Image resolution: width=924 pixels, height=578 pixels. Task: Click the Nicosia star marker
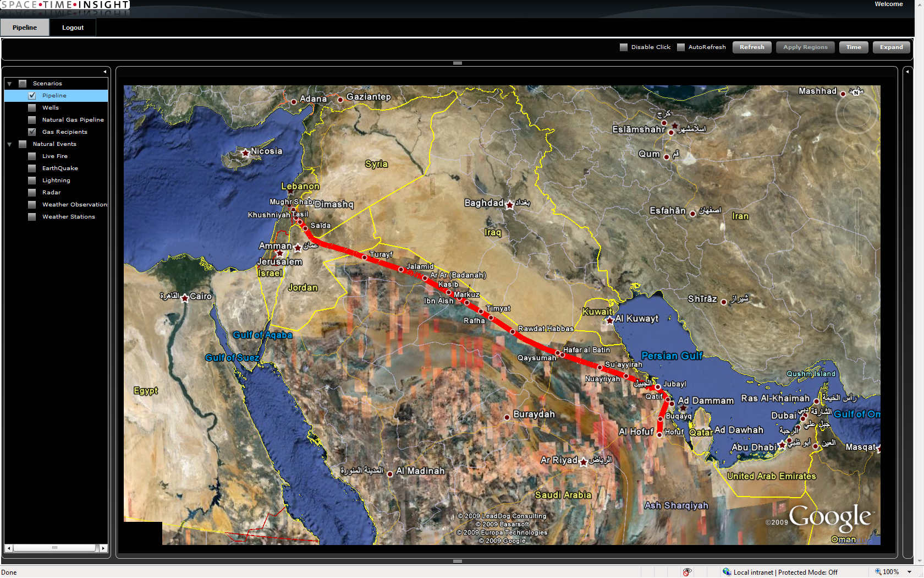click(x=245, y=152)
